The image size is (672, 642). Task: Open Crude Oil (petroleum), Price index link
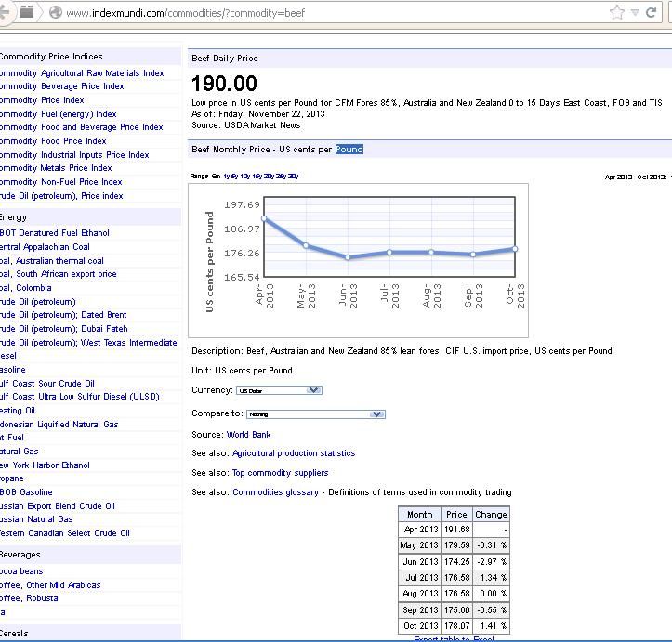(61, 196)
